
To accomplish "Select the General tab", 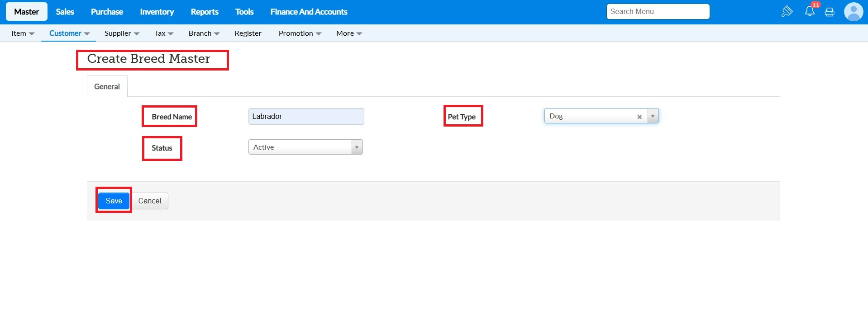I will (x=107, y=86).
